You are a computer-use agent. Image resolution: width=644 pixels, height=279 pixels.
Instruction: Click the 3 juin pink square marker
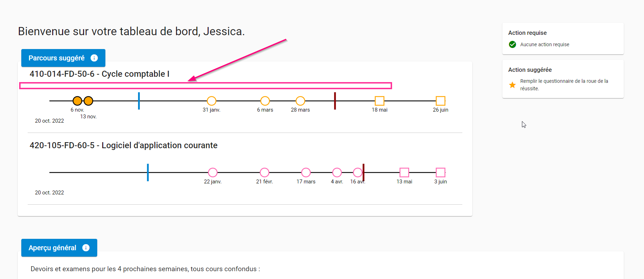pyautogui.click(x=440, y=172)
